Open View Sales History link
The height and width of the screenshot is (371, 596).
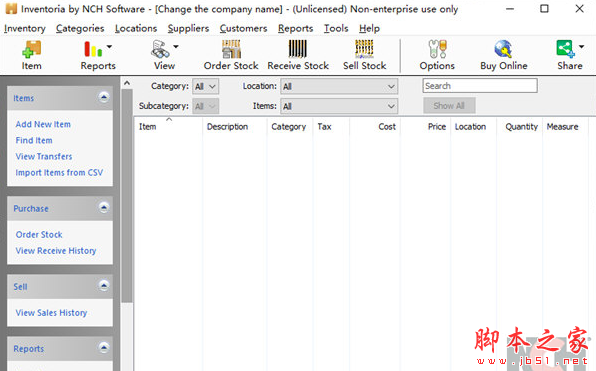(51, 313)
